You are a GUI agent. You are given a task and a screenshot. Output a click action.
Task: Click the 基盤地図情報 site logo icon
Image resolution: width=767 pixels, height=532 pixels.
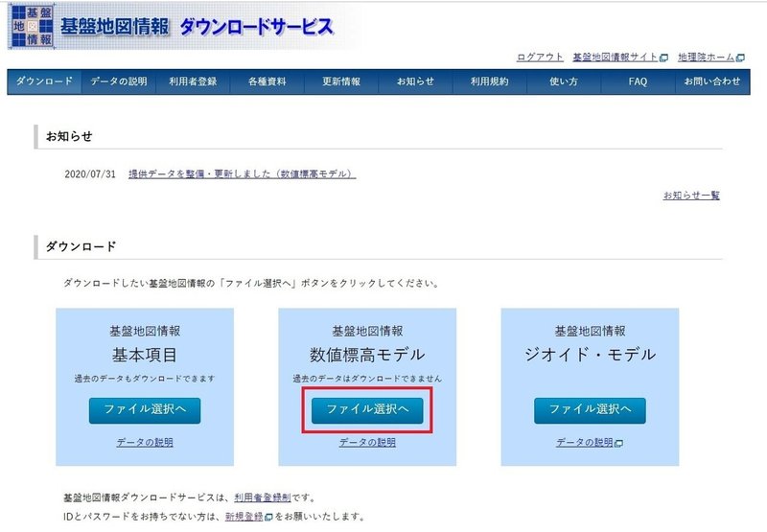coord(32,26)
